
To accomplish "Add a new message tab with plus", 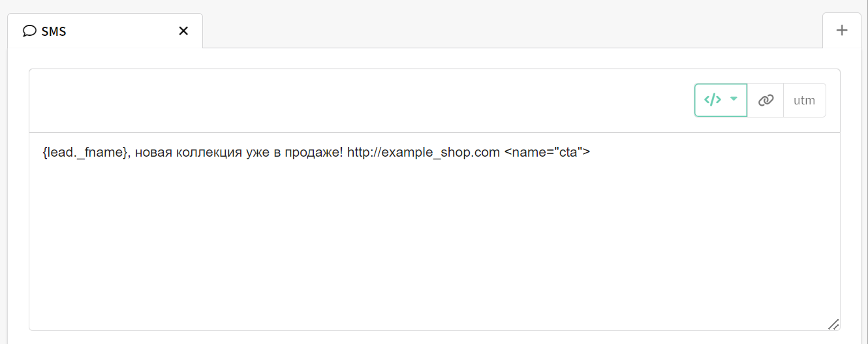I will point(842,30).
